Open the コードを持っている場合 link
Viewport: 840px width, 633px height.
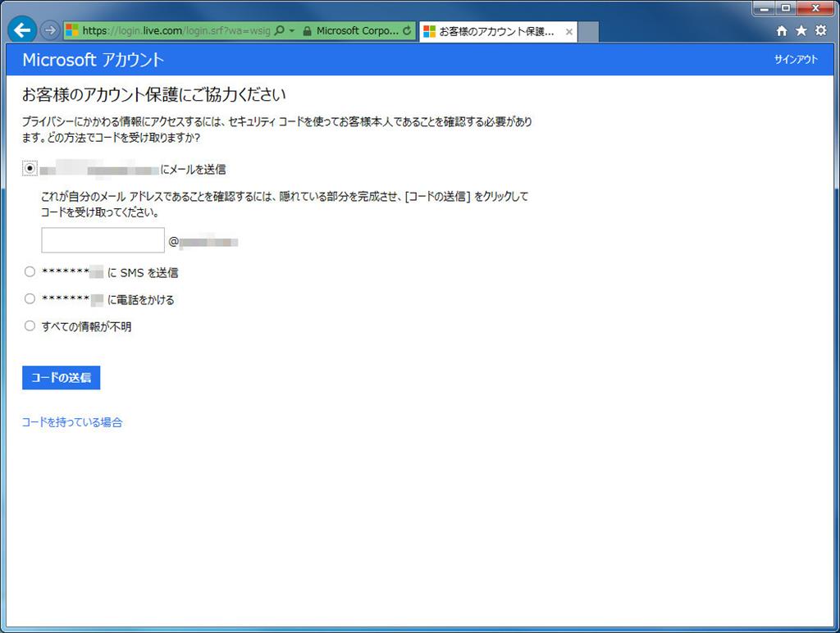(x=72, y=422)
